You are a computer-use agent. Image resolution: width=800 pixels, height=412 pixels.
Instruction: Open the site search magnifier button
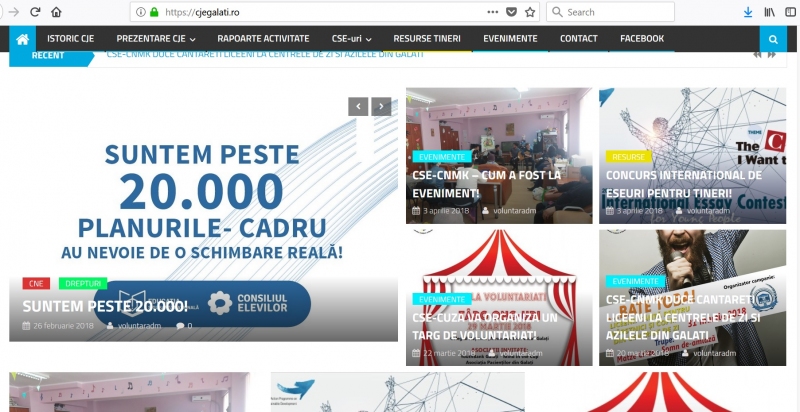773,39
